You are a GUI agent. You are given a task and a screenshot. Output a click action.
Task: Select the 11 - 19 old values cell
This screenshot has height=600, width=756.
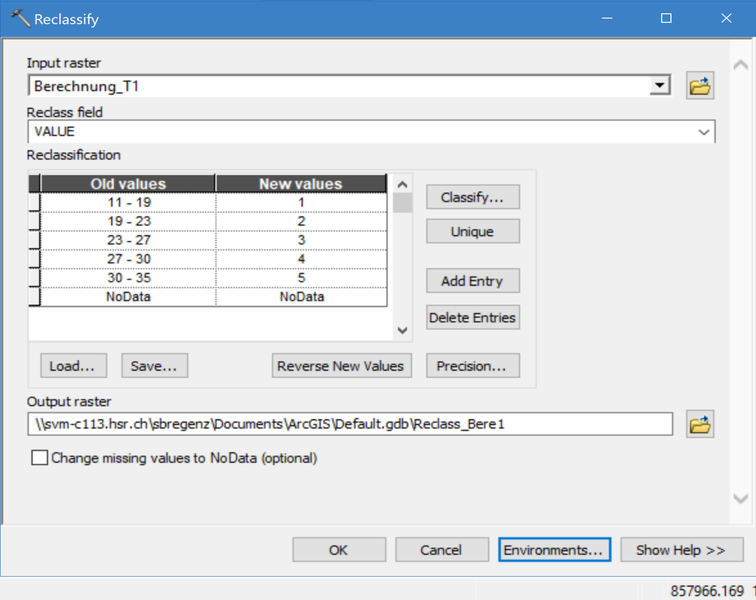point(129,202)
